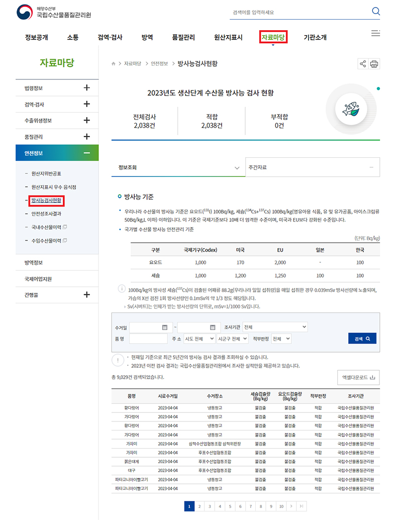Image resolution: width=402 pixels, height=532 pixels.
Task: Open the 적부판정 dropdown
Action: tap(281, 339)
